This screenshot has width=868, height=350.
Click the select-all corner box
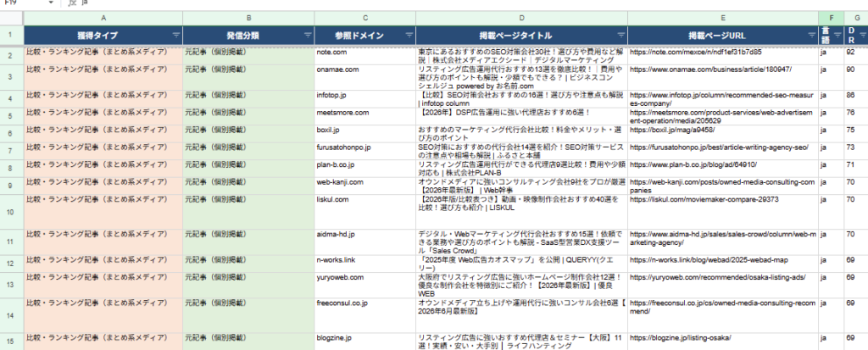[x=12, y=19]
